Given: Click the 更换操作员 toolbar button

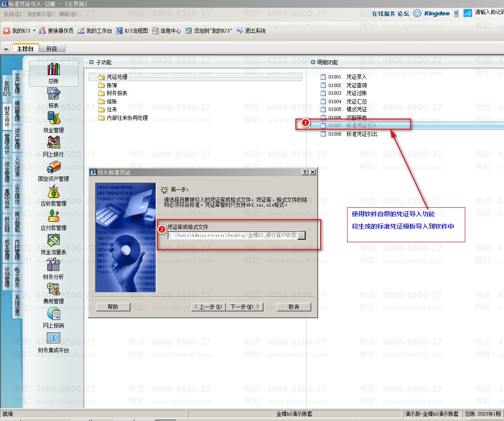Looking at the screenshot, I should [56, 31].
